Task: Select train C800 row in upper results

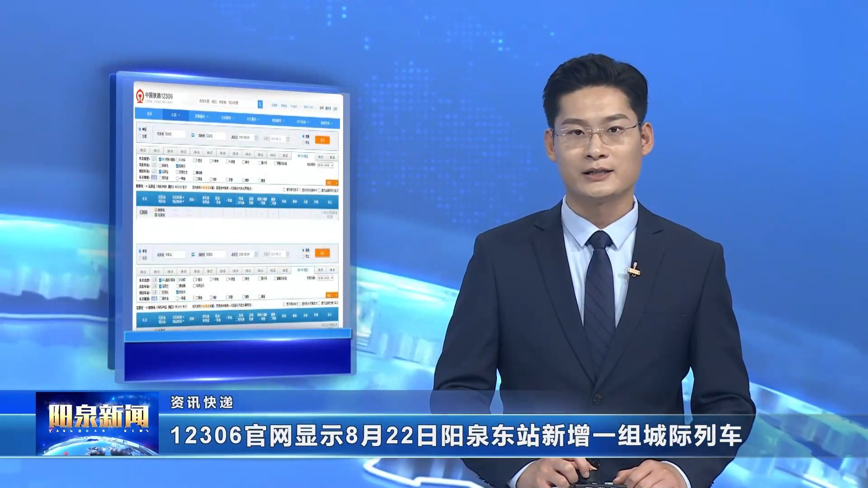Action: pos(237,212)
